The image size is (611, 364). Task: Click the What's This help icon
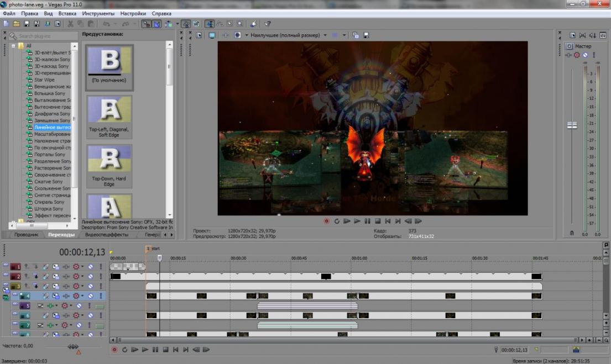point(267,24)
